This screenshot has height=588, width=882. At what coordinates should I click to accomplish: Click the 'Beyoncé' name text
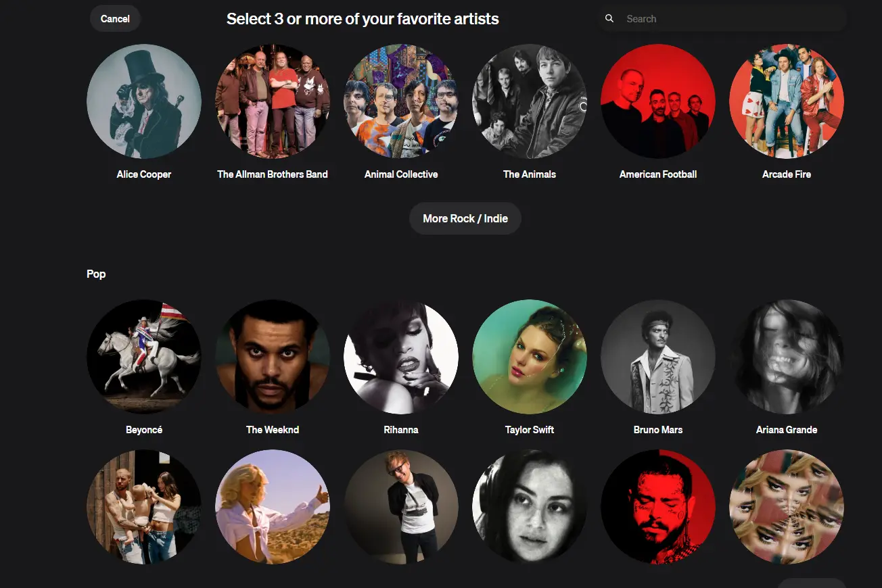pos(144,430)
